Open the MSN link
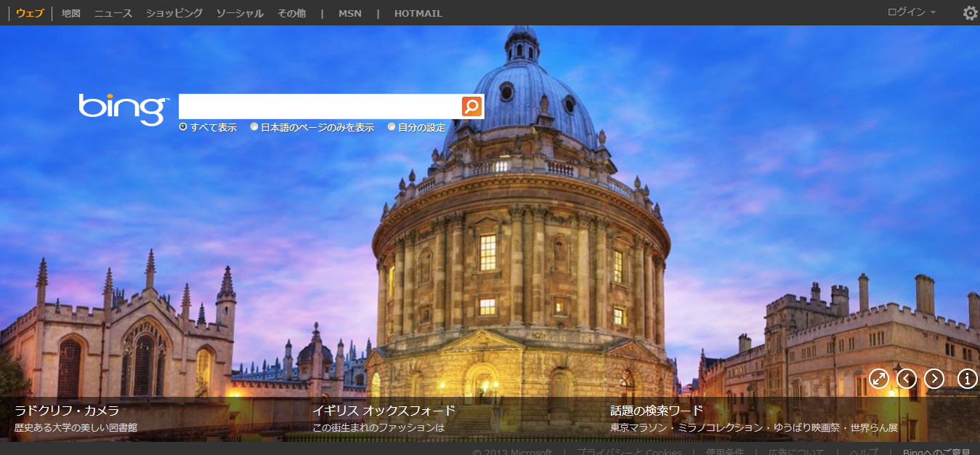The image size is (980, 455). [349, 13]
